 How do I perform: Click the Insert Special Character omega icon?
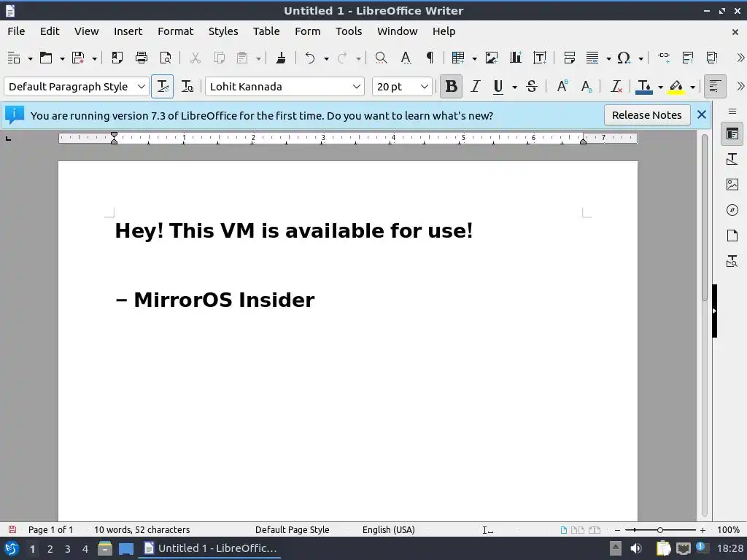pyautogui.click(x=624, y=58)
